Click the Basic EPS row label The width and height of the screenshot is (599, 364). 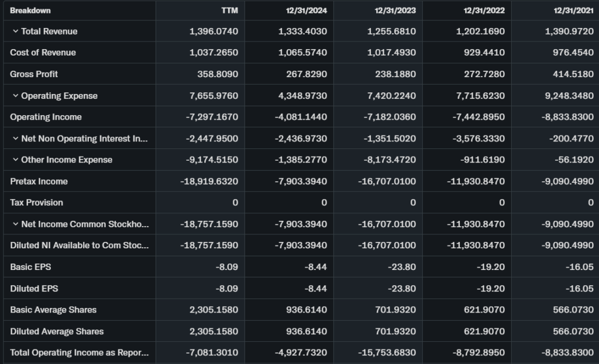(30, 266)
